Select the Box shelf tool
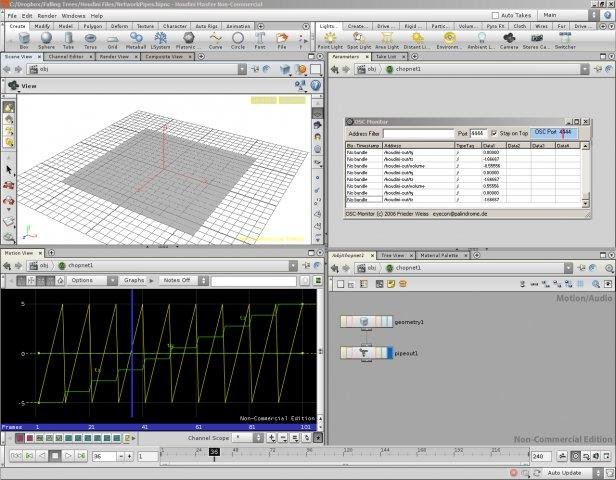Image resolution: width=616 pixels, height=480 pixels. [24, 40]
